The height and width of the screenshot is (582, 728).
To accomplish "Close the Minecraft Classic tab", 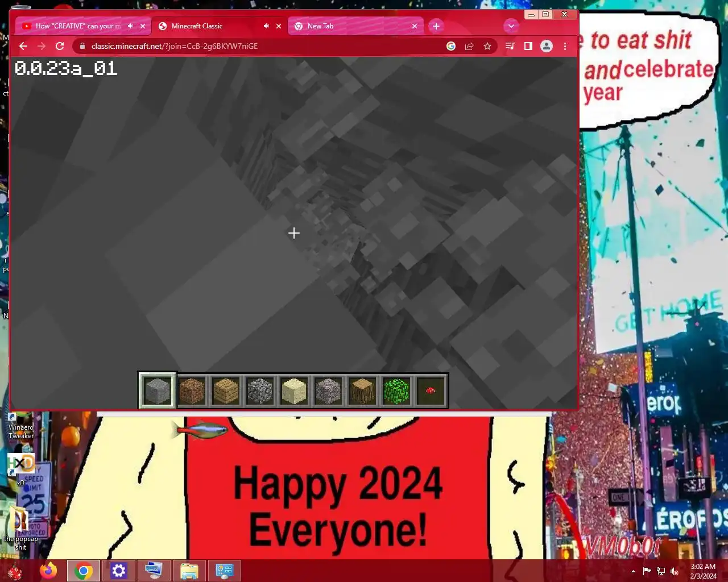I will [x=279, y=26].
